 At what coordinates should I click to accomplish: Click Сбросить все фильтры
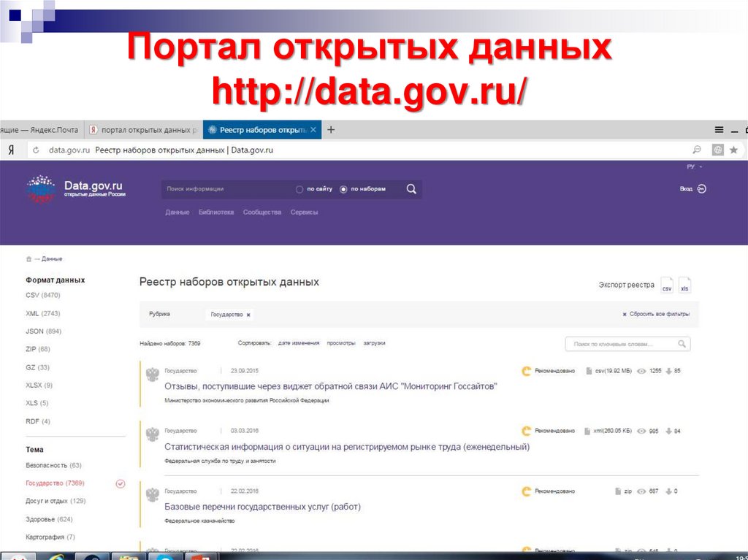pos(656,314)
